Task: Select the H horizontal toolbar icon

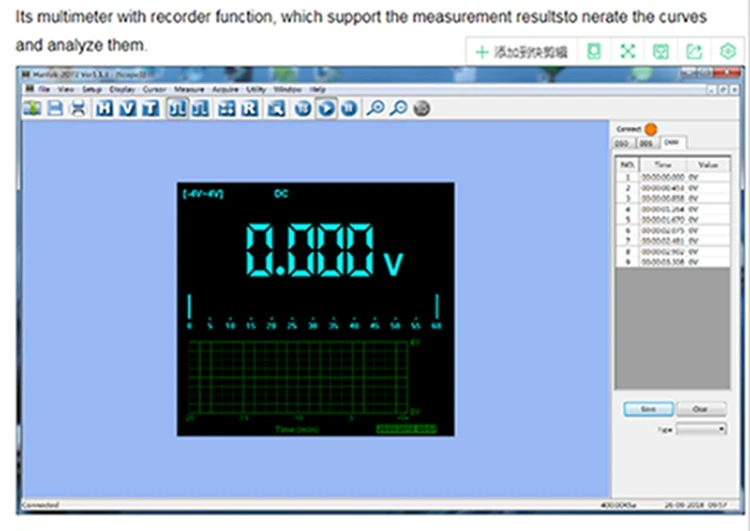Action: (x=105, y=109)
